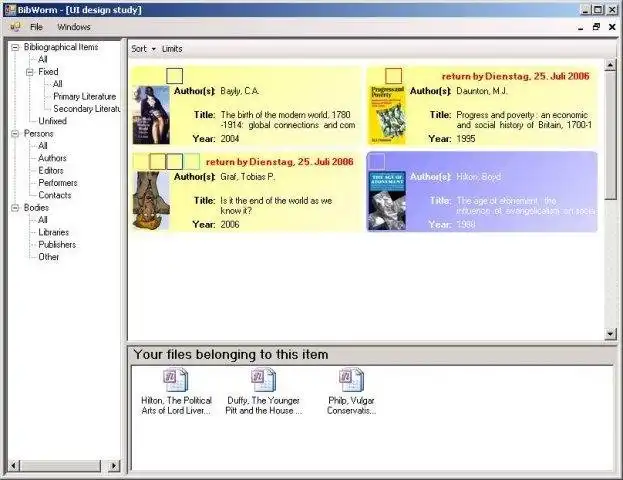Click the vertical scrollbar thumb of the item list
Image resolution: width=623 pixels, height=480 pixels.
pyautogui.click(x=610, y=135)
